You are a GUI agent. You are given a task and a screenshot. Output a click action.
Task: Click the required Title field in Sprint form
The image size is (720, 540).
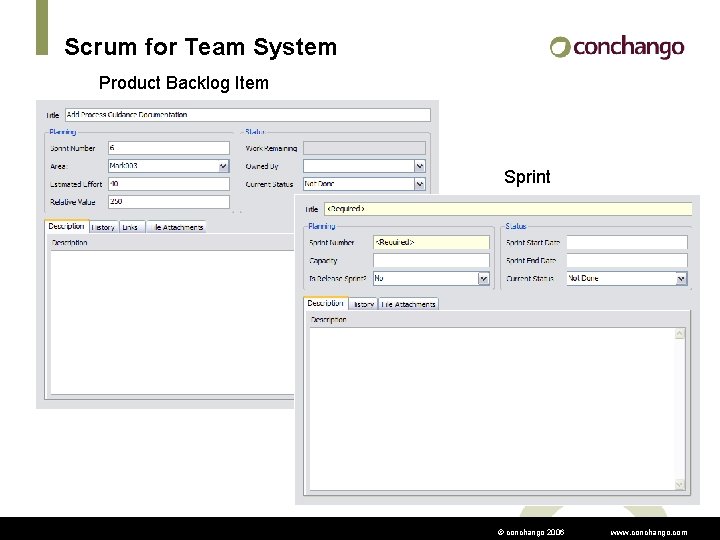508,209
